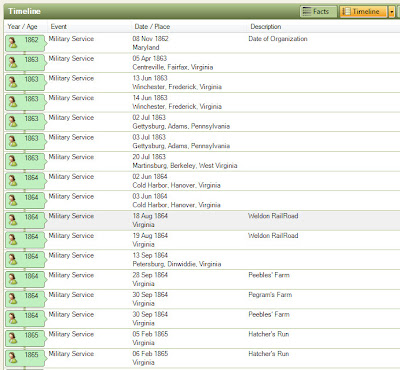Select the 02 Jul 1863 date
Image resolution: width=400 pixels, height=370 pixels.
[x=149, y=117]
